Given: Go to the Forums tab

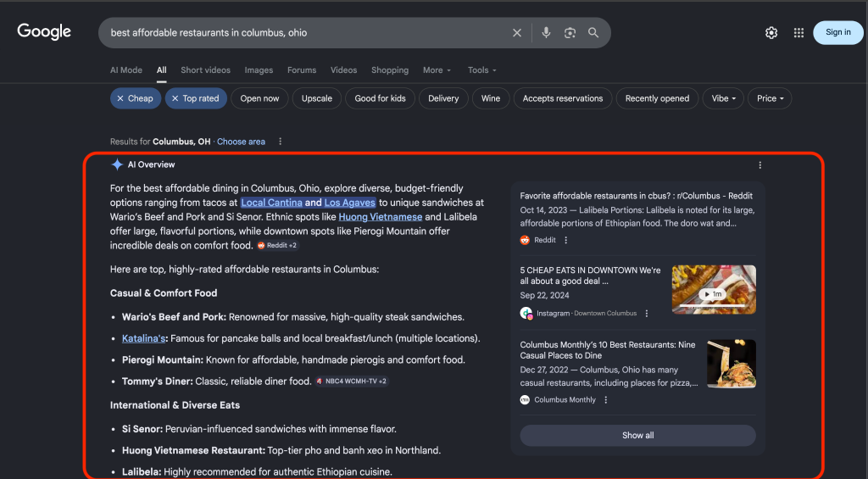Looking at the screenshot, I should coord(302,70).
